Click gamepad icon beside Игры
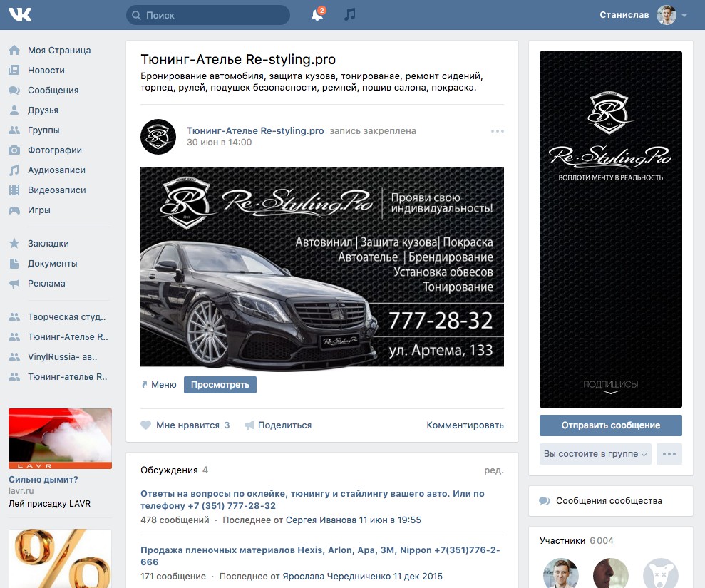 tap(14, 210)
